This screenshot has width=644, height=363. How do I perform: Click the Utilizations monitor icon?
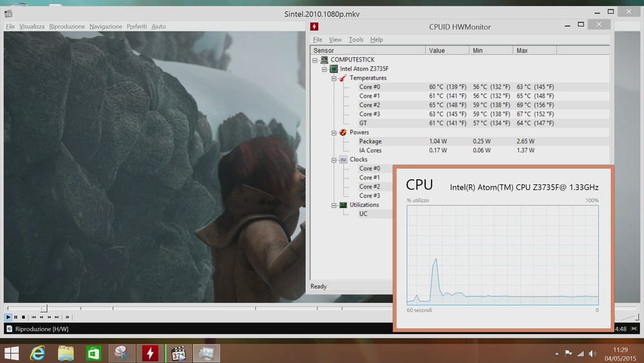[343, 205]
